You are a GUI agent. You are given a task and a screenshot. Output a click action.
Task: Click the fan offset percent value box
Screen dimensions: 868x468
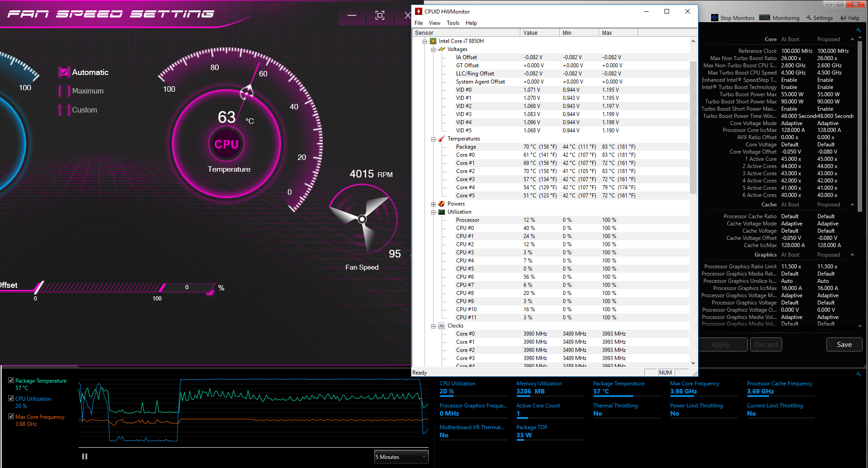187,287
